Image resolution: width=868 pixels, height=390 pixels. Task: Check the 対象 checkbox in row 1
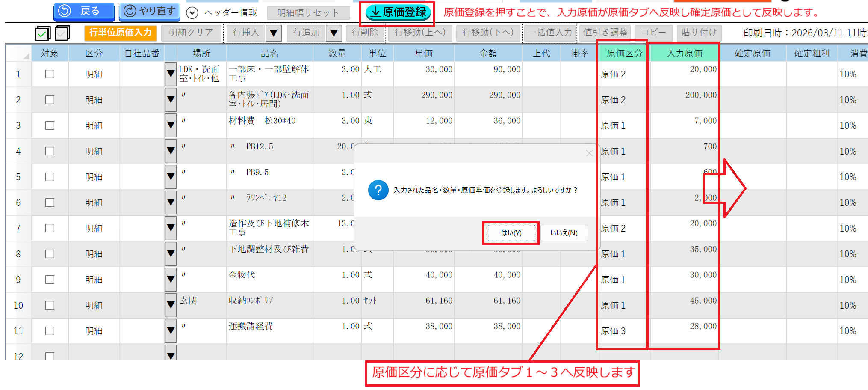click(50, 74)
